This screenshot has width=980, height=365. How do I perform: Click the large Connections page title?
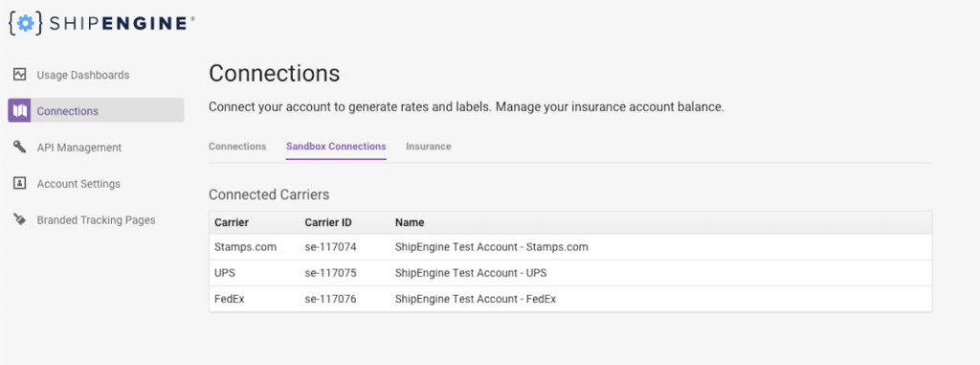275,73
